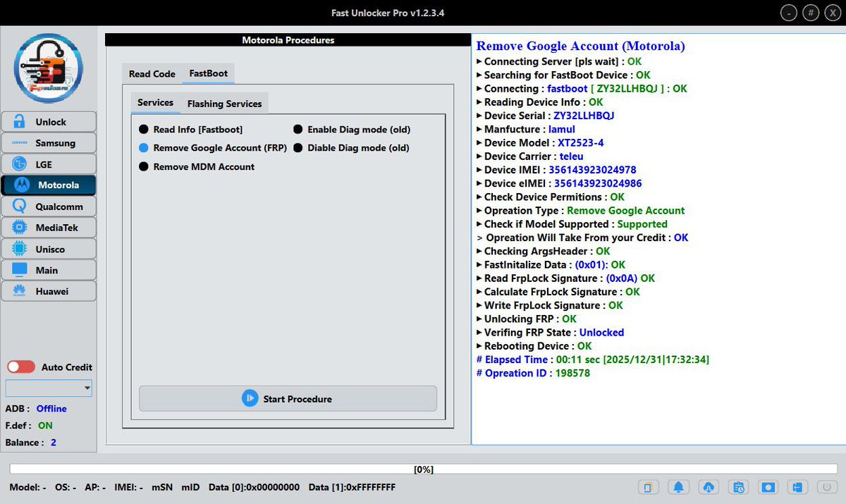Select the Motorola sidebar button
Image resolution: width=846 pixels, height=504 pixels.
[x=49, y=185]
